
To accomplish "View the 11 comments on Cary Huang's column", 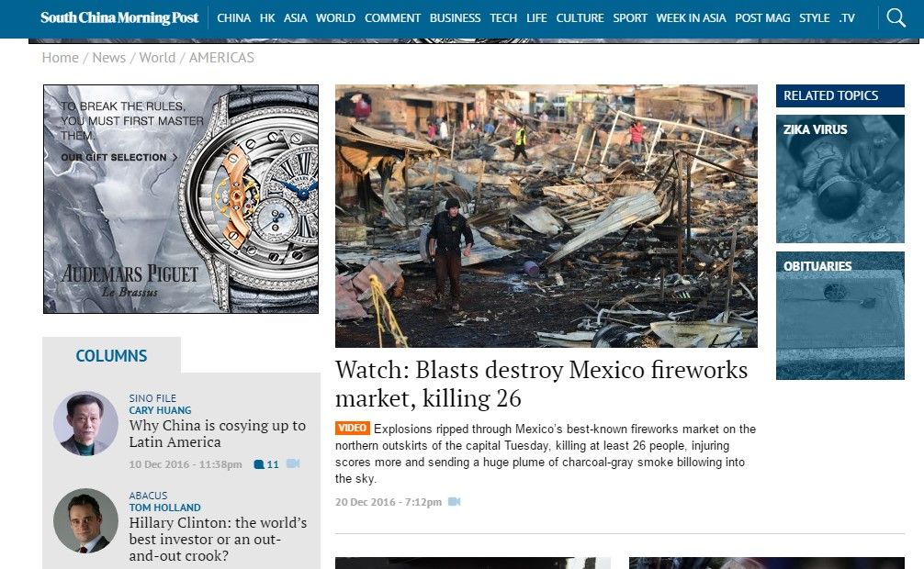I will tap(267, 464).
